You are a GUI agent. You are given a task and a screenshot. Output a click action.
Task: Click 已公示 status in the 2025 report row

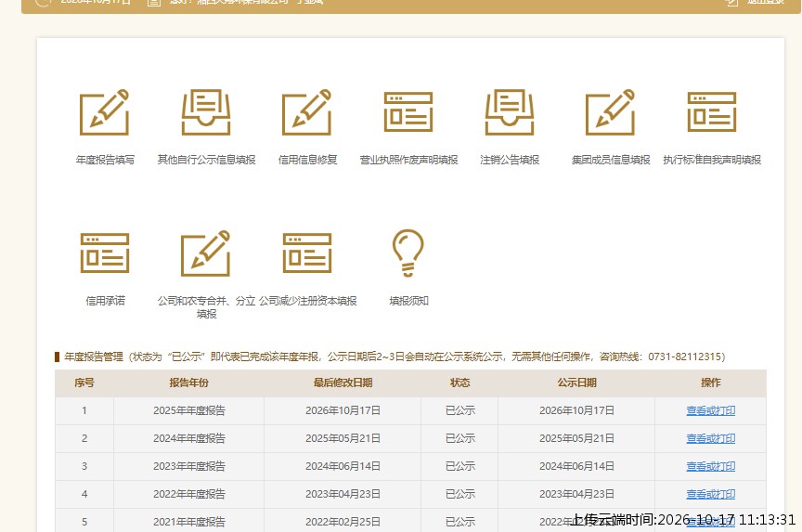pos(459,410)
